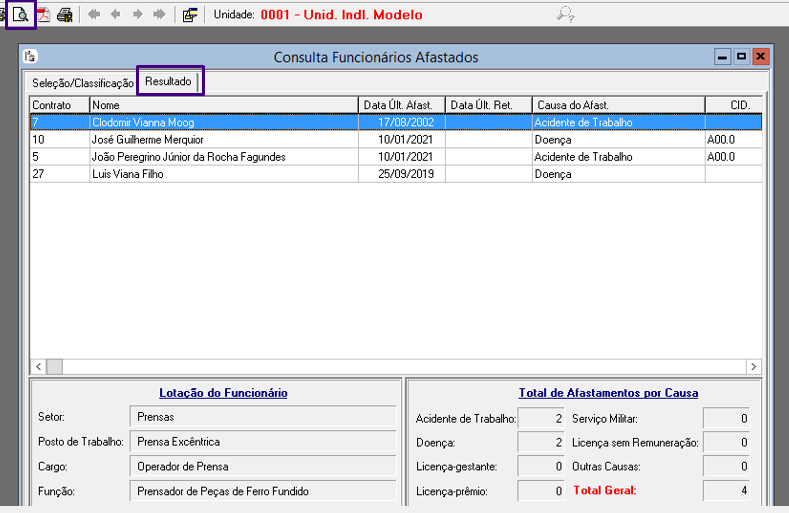
Task: Go to next record arrow
Action: click(138, 15)
